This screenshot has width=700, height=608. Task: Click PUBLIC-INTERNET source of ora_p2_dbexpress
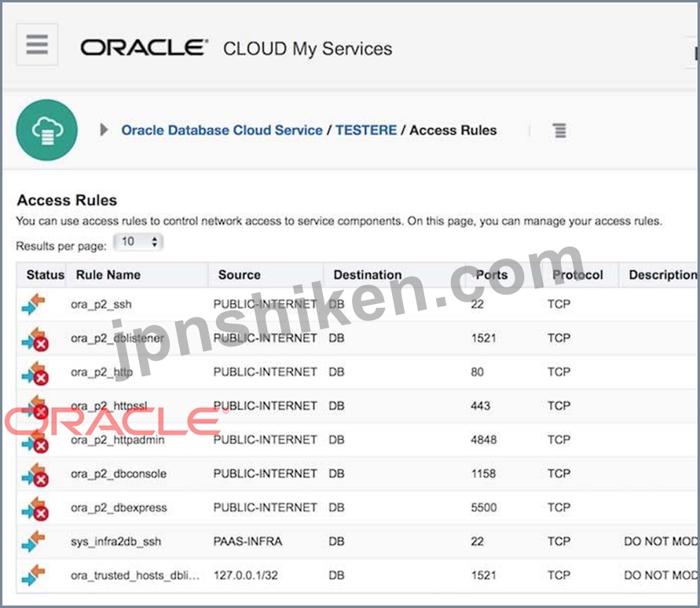click(x=266, y=507)
